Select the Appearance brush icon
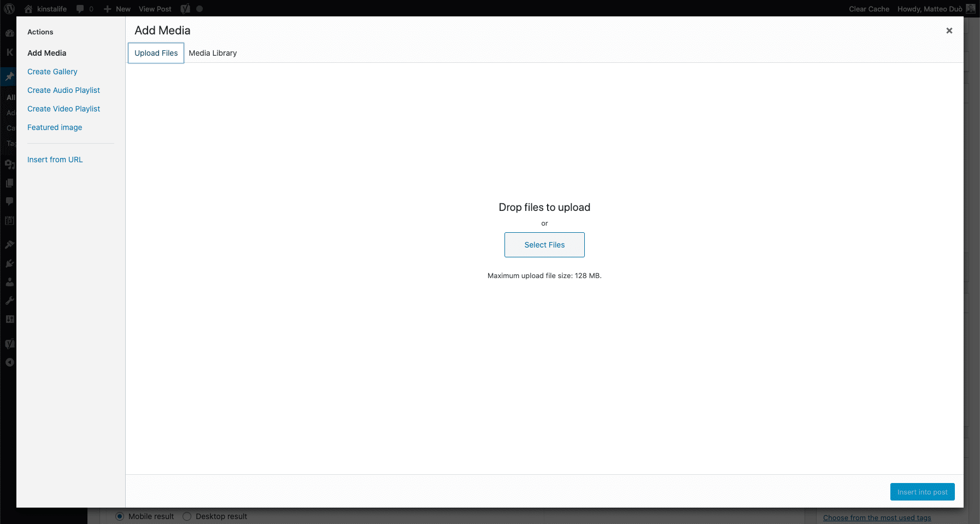 coord(9,244)
